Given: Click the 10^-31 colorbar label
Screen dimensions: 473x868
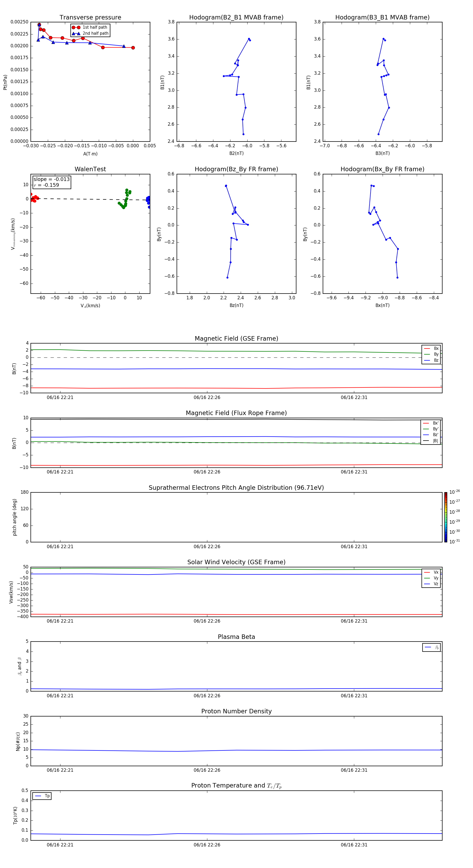Looking at the screenshot, I should pos(455,542).
